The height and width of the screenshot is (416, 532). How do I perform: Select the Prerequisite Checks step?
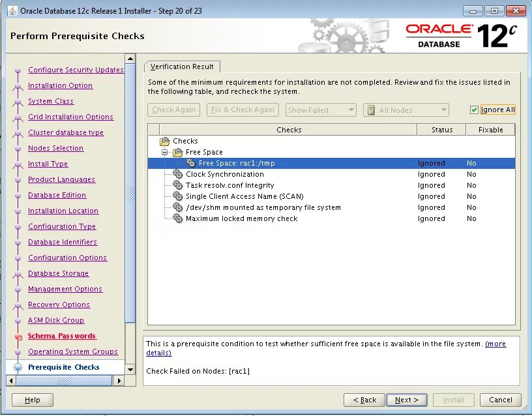64,367
